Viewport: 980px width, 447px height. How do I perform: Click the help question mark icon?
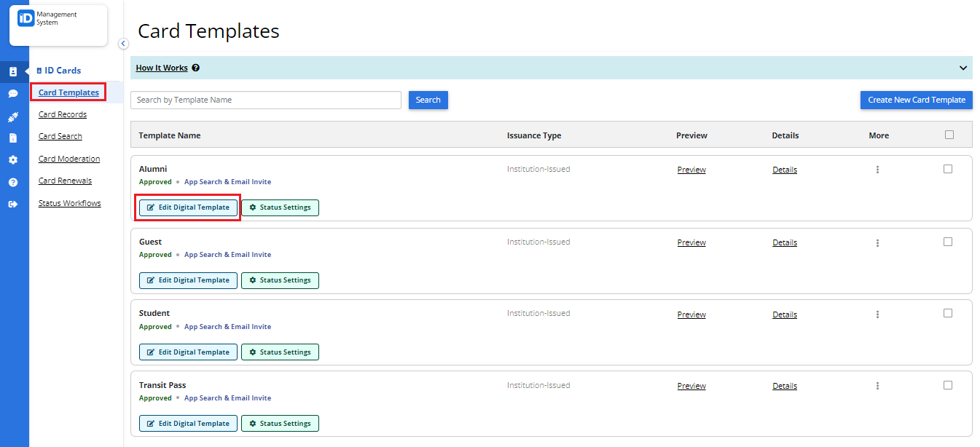click(13, 181)
